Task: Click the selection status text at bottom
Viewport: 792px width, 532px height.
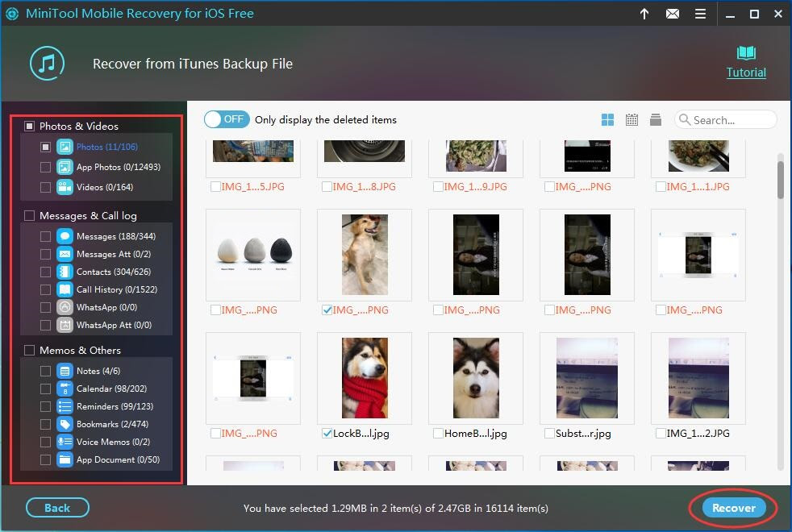Action: pyautogui.click(x=395, y=509)
